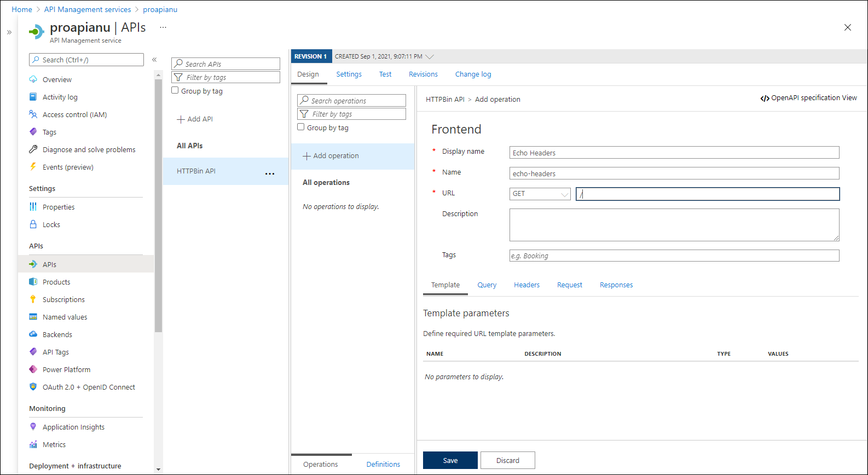868x475 pixels.
Task: Go to Home breadcrumb
Action: 22,9
